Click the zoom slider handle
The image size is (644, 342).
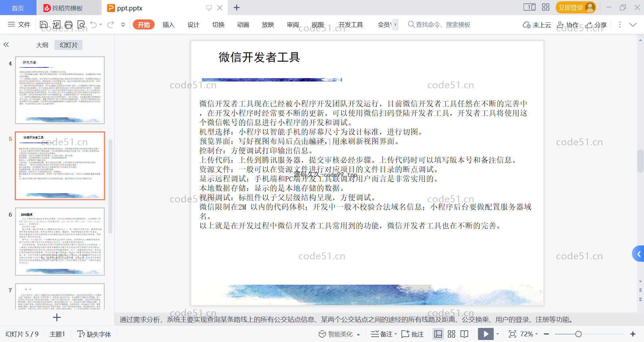point(578,334)
